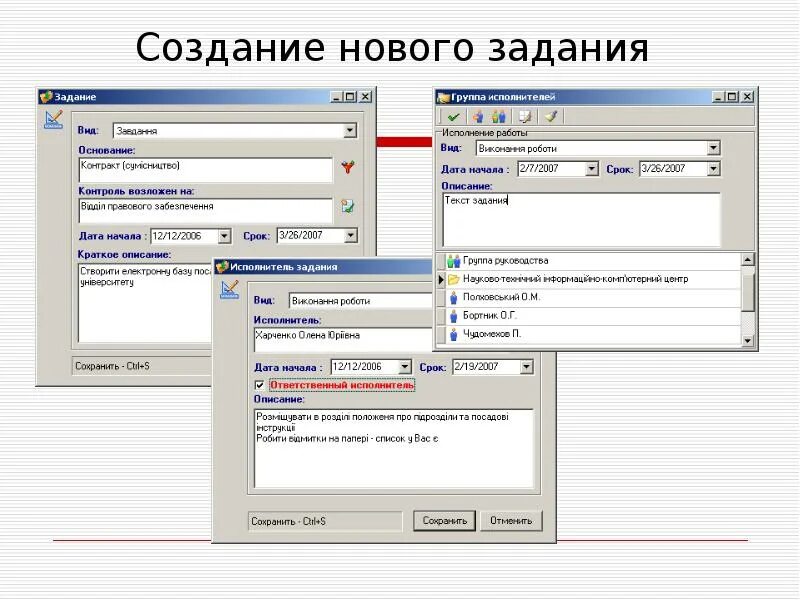Click the 12/12/2006 date value in Задание window
This screenshot has width=800, height=600.
(x=177, y=236)
